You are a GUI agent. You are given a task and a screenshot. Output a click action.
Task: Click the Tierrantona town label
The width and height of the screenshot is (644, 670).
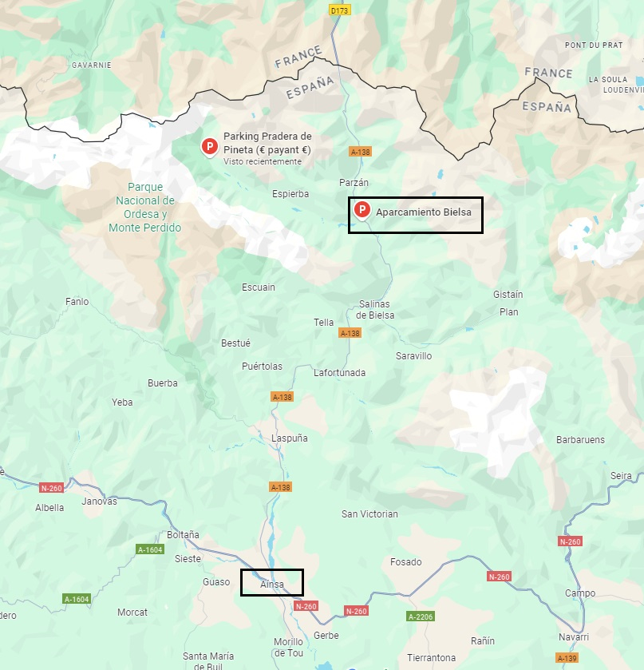[x=431, y=657]
